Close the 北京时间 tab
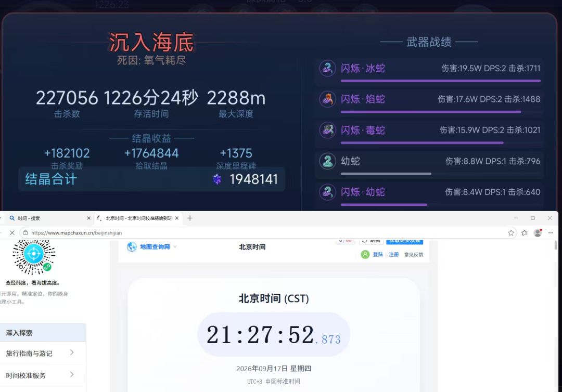 click(177, 218)
